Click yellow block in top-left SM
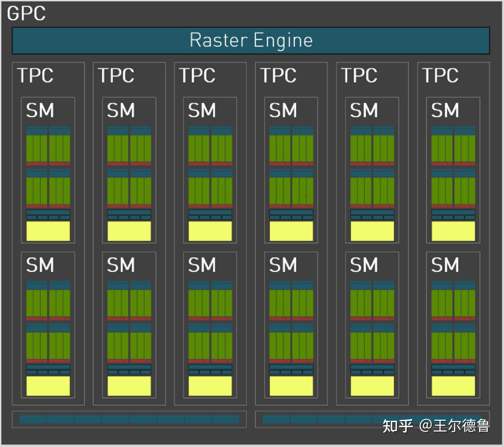This screenshot has width=504, height=447. pos(48,231)
